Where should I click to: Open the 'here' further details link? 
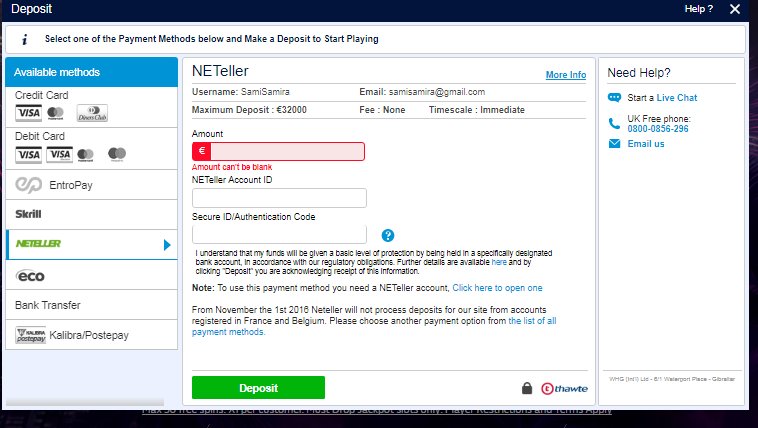point(499,262)
